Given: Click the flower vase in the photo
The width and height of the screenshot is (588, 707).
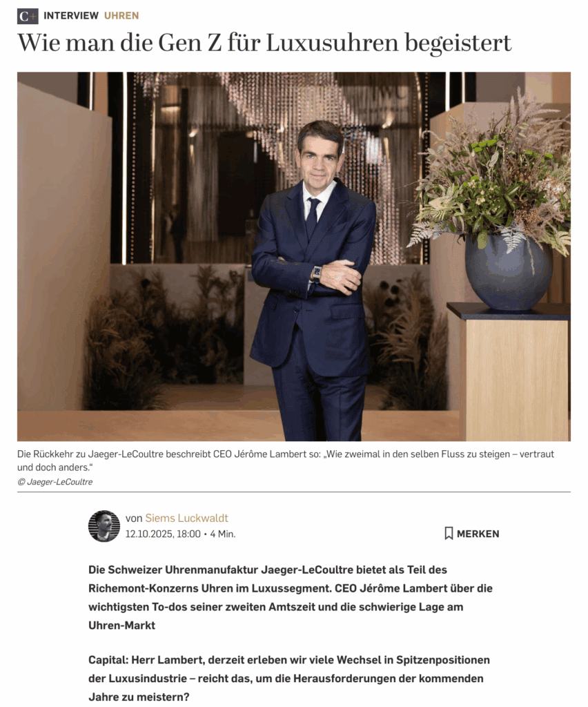Looking at the screenshot, I should 509,272.
